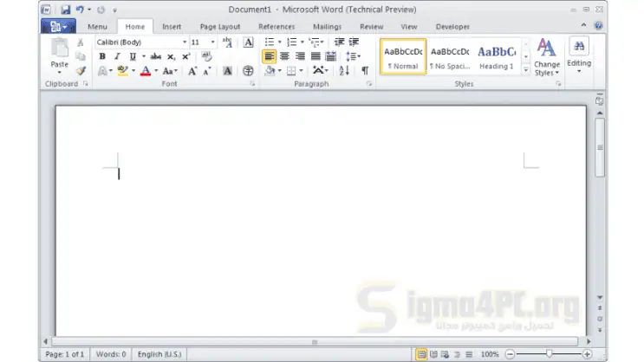The image size is (644, 362).
Task: Open the Font Color dropdown arrow
Action: coord(156,71)
